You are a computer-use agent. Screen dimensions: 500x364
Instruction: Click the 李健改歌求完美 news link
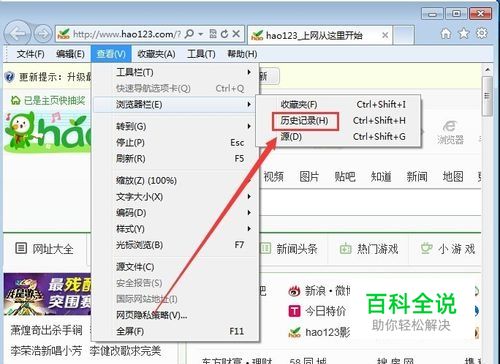point(125,351)
